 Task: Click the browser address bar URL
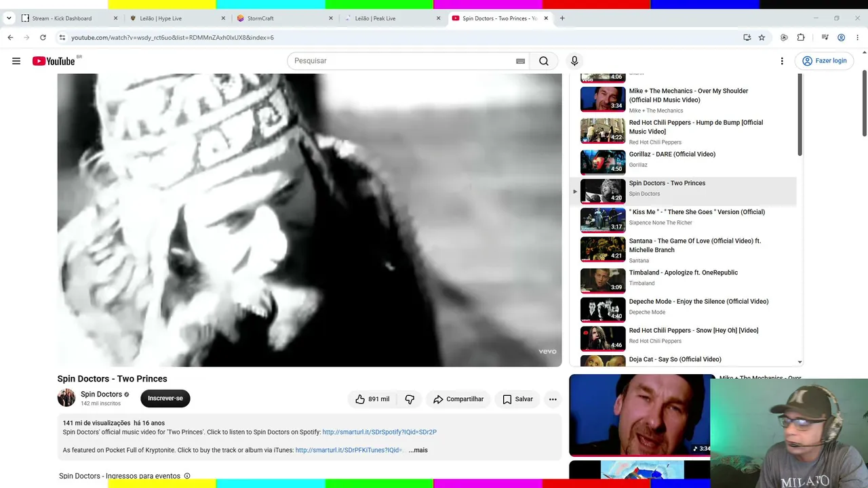(x=172, y=37)
